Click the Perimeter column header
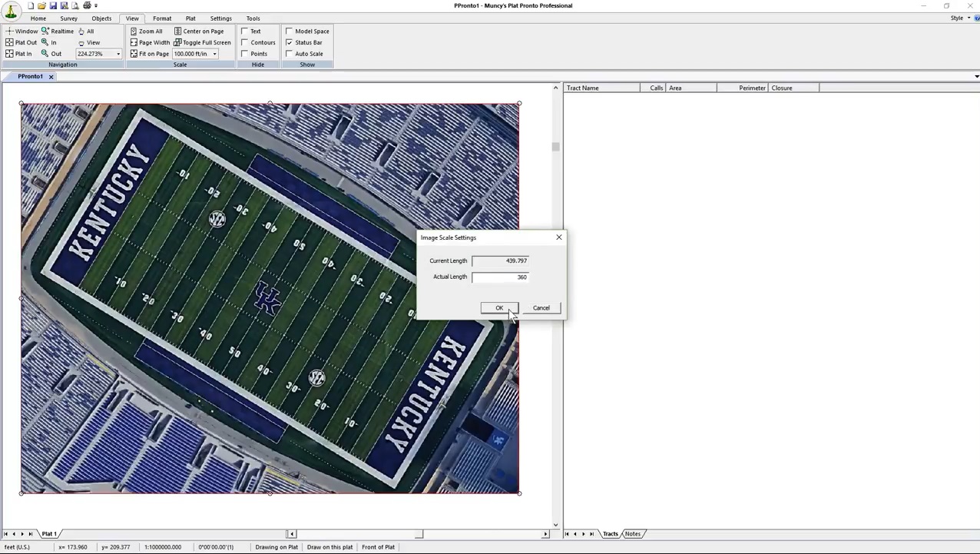The height and width of the screenshot is (554, 980). [742, 88]
